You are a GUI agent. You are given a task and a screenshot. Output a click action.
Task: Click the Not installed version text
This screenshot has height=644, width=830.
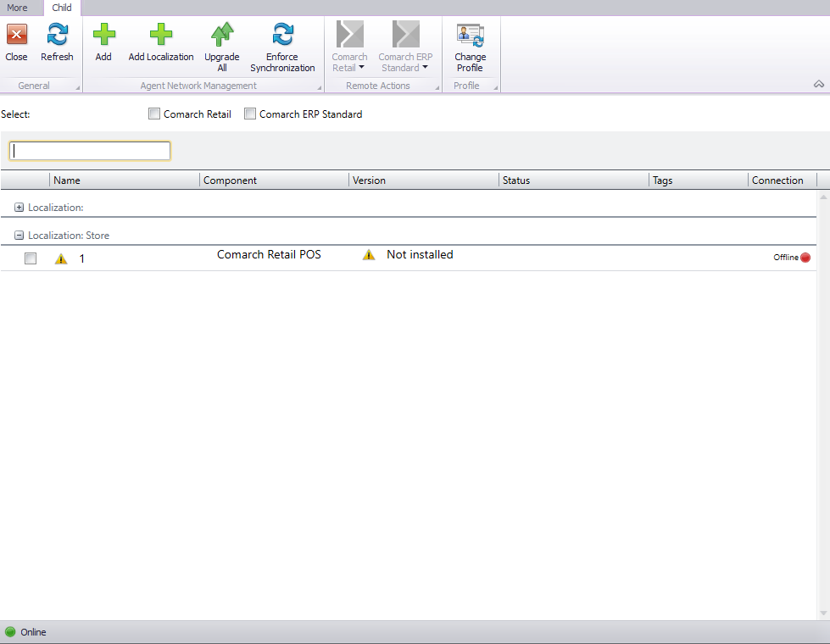pyautogui.click(x=420, y=254)
